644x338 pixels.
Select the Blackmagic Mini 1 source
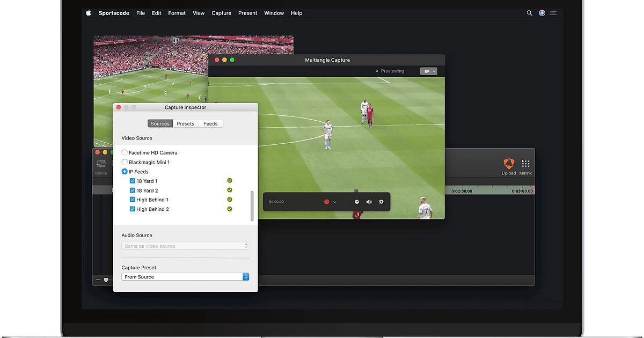pos(125,162)
